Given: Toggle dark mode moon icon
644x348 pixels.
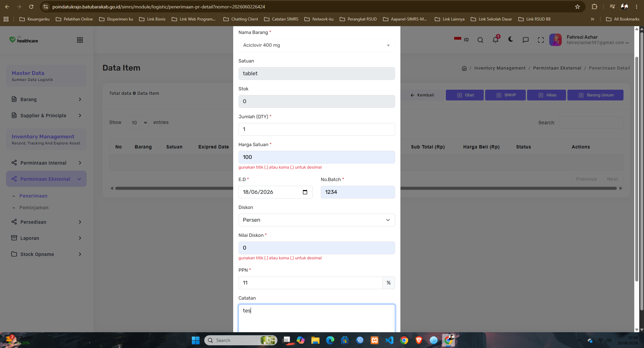Looking at the screenshot, I should (511, 40).
